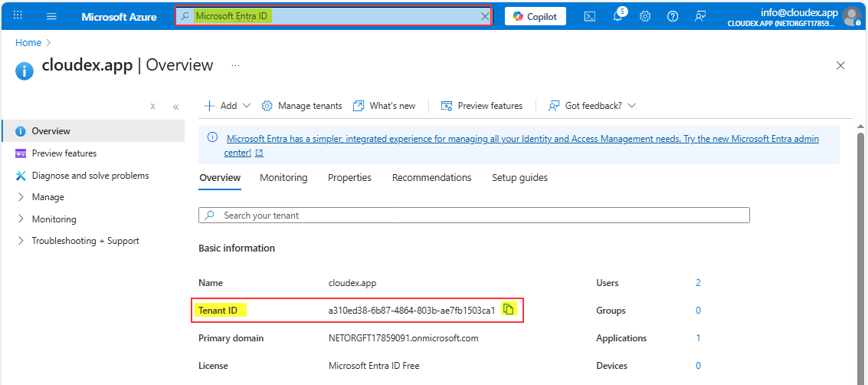Open the Azure portal hamburger menu
Image resolution: width=868 pixels, height=385 pixels.
51,16
